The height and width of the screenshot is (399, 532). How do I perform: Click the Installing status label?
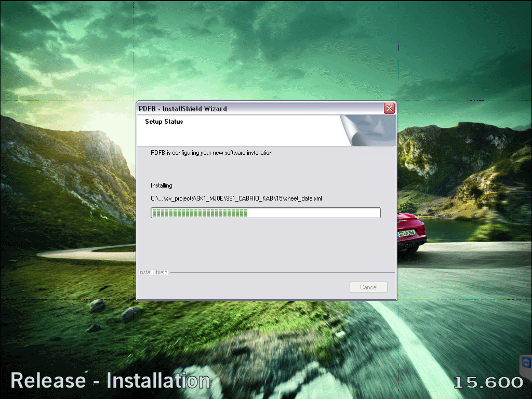[x=161, y=185]
